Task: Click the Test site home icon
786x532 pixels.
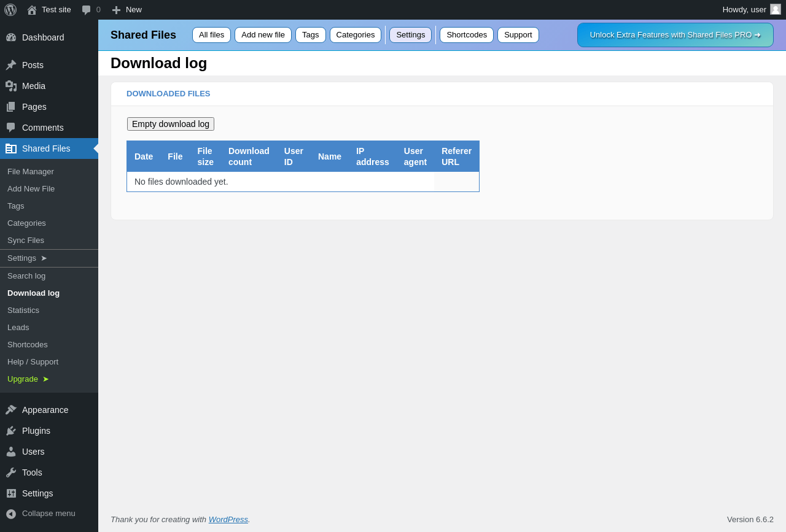Action: [32, 10]
